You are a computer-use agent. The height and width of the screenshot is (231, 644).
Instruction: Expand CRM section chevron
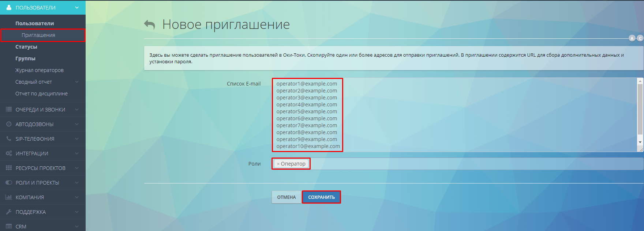click(77, 226)
